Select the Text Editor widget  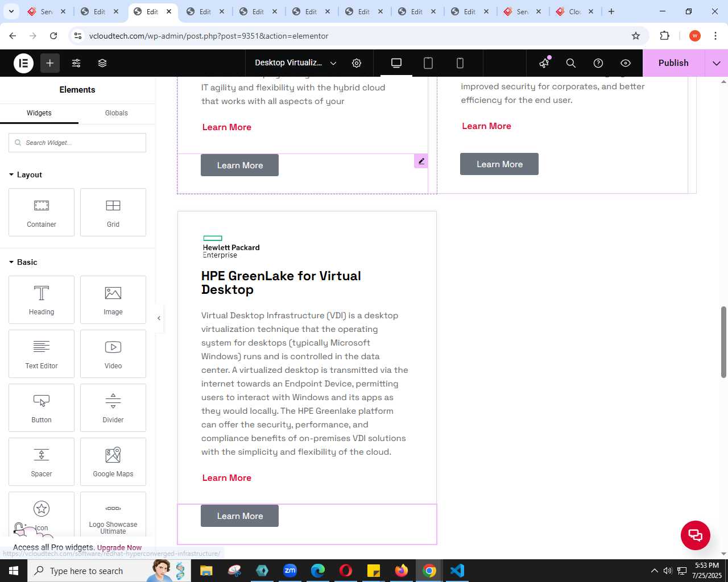[42, 354]
